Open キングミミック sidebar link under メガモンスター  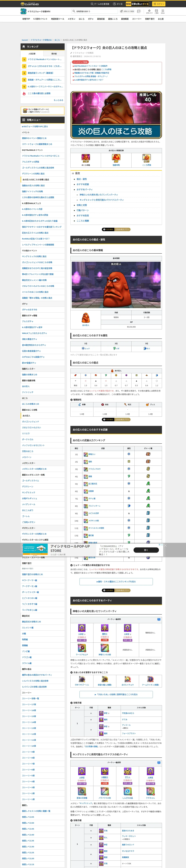pos(29,493)
